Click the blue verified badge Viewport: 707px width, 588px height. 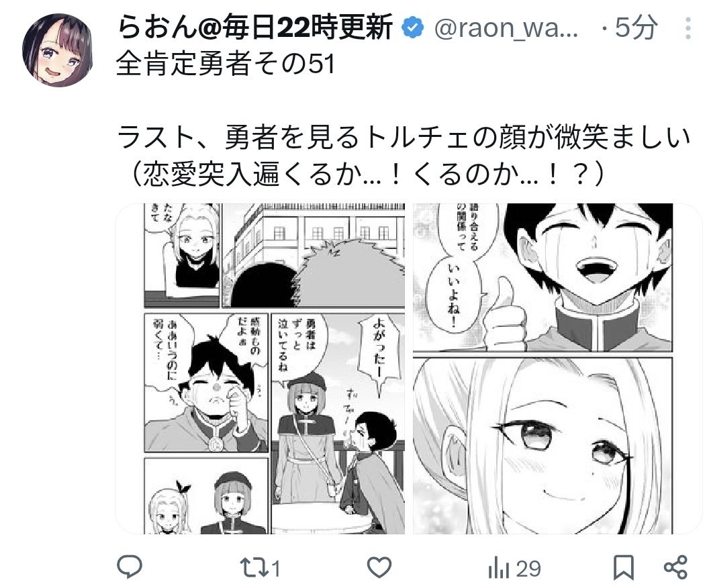point(412,27)
